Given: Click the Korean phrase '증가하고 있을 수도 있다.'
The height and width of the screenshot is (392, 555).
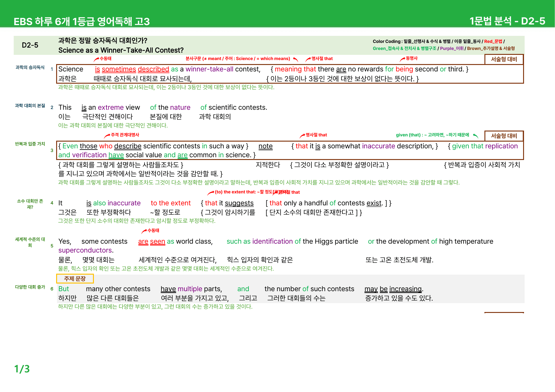Looking at the screenshot, I should point(399,298).
